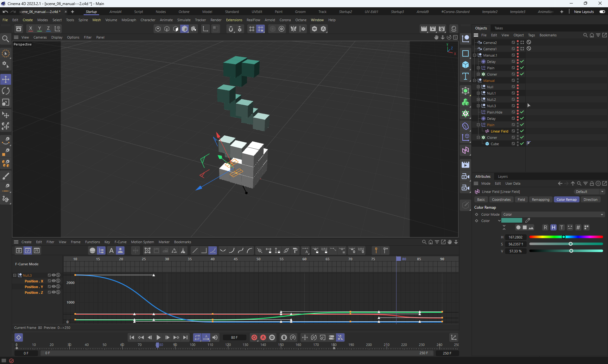This screenshot has width=608, height=364.
Task: Open the Takes tab
Action: 498,28
